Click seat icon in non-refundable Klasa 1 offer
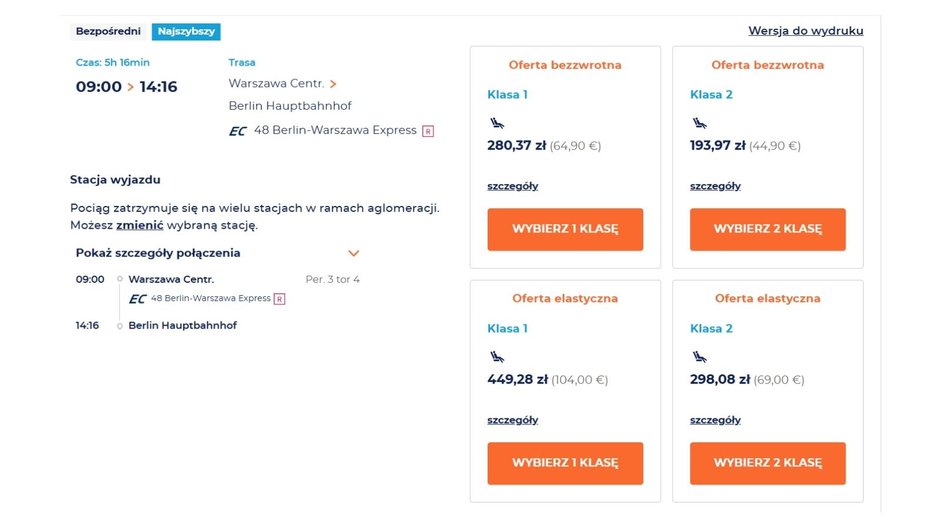 tap(497, 123)
